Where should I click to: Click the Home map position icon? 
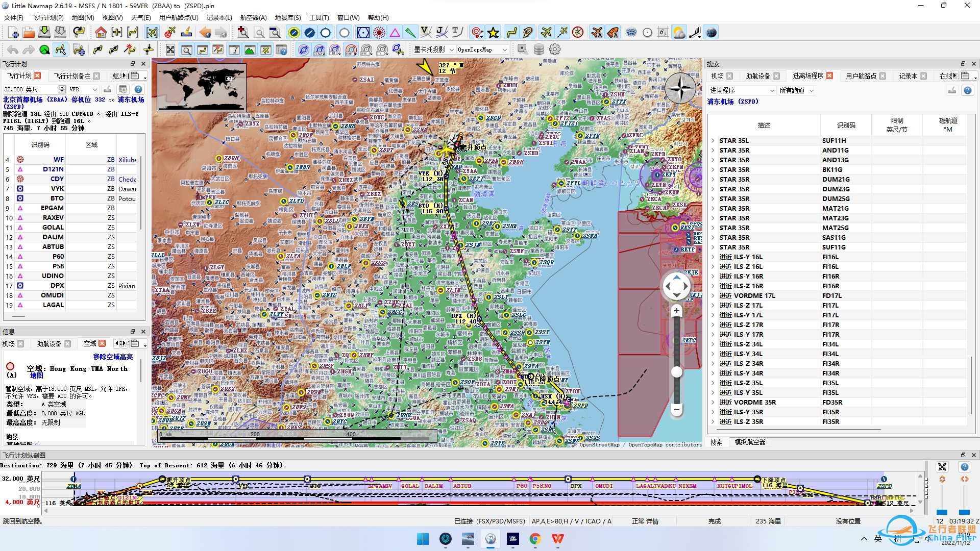click(101, 32)
